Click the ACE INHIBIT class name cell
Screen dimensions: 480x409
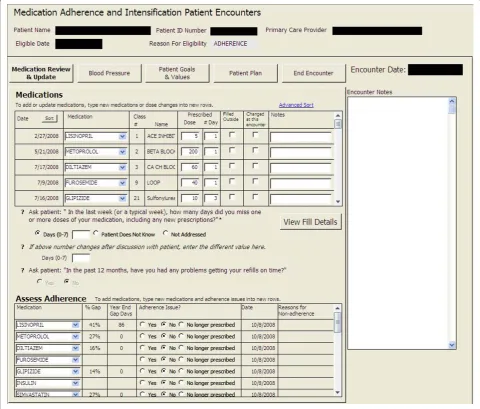pos(161,136)
